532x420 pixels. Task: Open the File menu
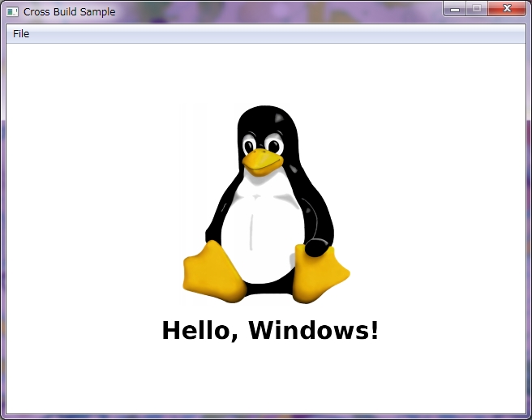pos(21,34)
